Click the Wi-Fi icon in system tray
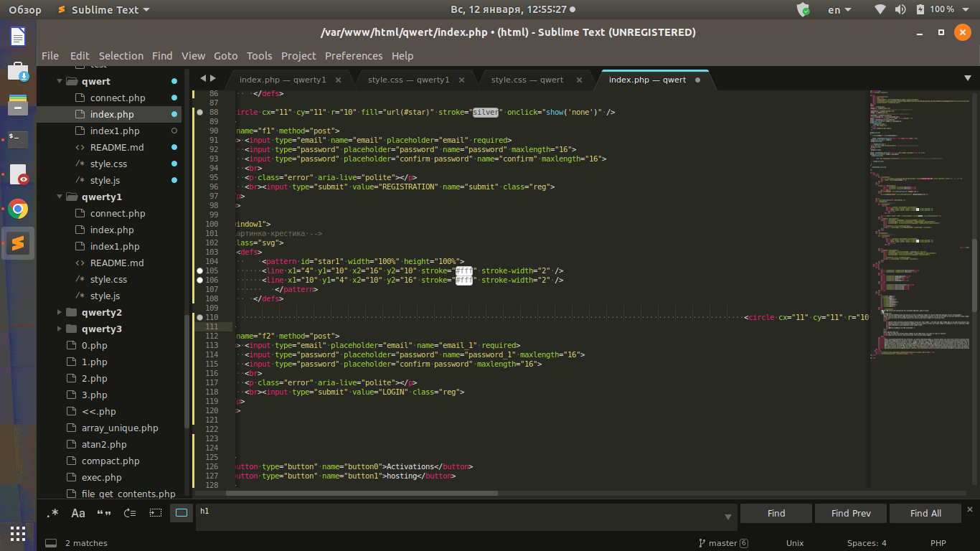The height and width of the screenshot is (551, 980). [x=880, y=10]
